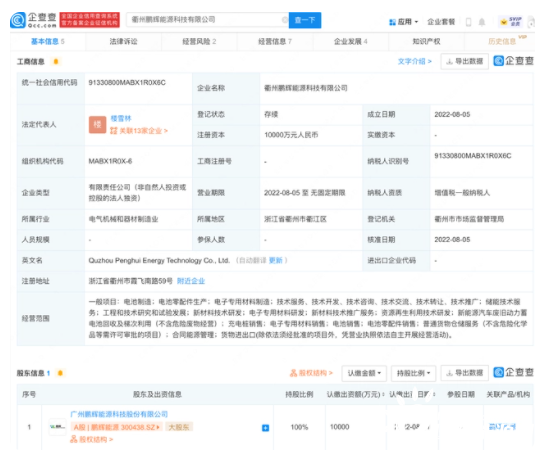Viewport: 543px width, 450px height.
Task: Click the 查一下 search button
Action: click(x=305, y=20)
